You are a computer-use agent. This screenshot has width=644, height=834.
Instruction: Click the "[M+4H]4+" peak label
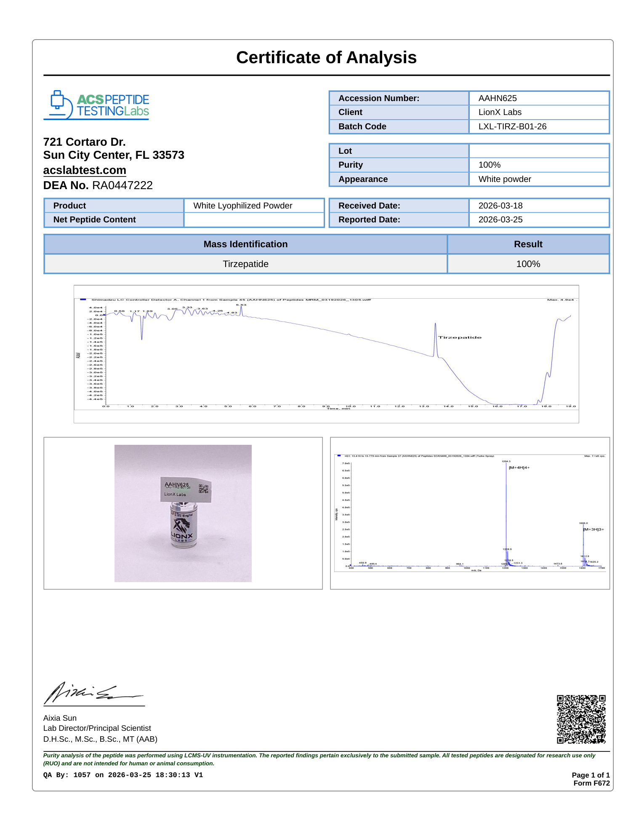pos(519,468)
